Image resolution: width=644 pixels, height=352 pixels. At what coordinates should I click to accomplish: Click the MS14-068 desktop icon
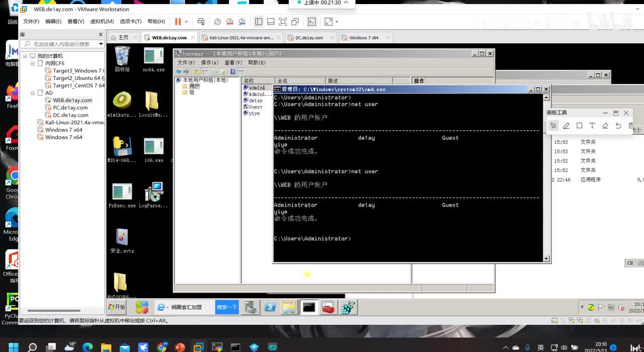(x=122, y=150)
